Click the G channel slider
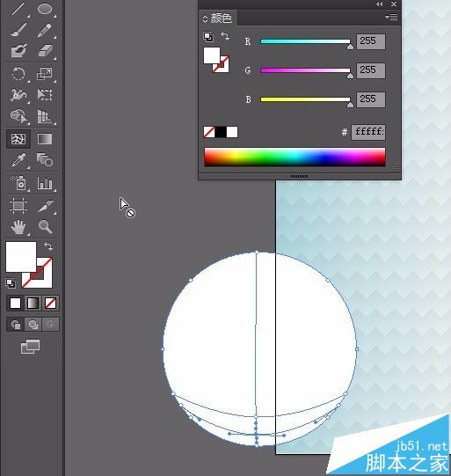This screenshot has width=451, height=476. click(x=305, y=70)
